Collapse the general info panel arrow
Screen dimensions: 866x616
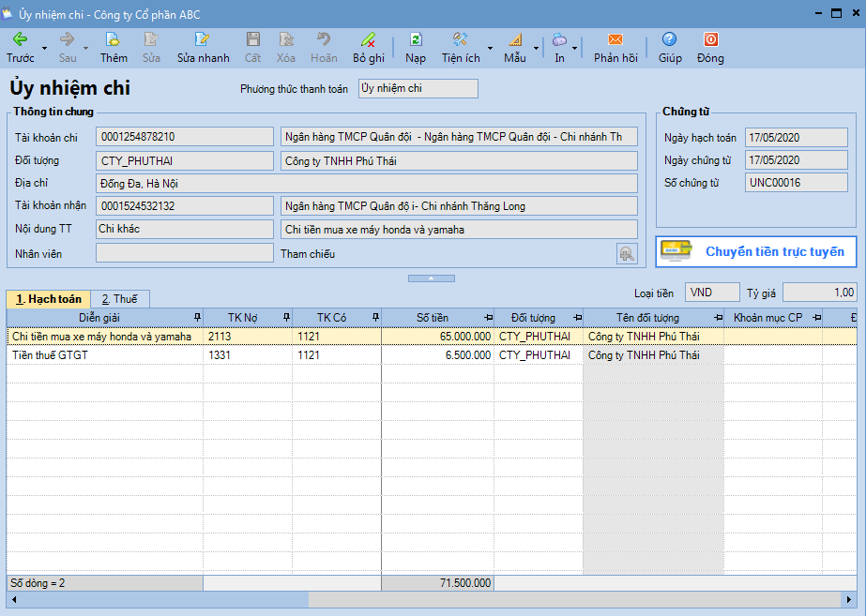[x=432, y=278]
